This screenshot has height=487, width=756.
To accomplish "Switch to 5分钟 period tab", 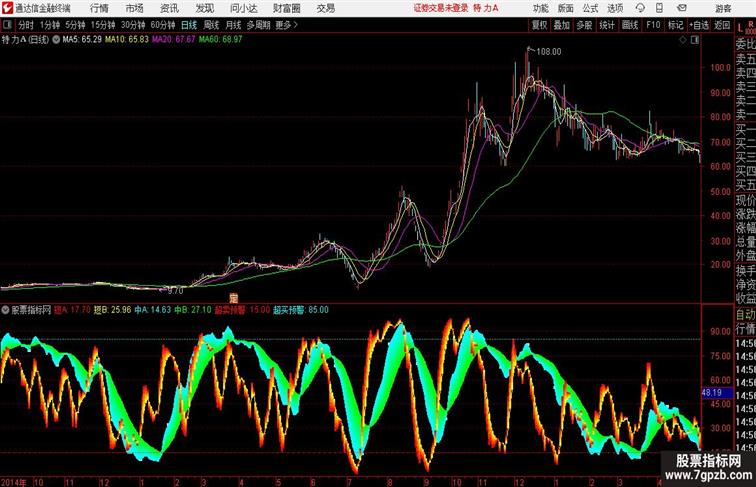I will click(75, 25).
